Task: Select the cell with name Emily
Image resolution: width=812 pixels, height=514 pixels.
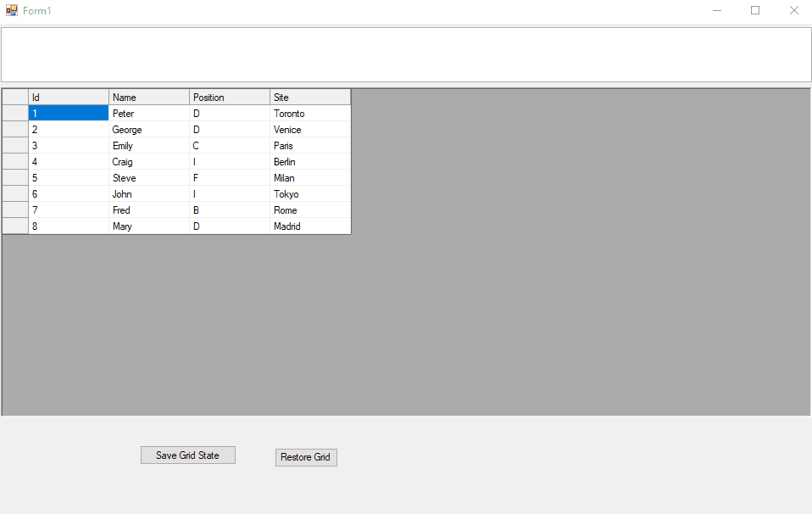Action: click(149, 145)
